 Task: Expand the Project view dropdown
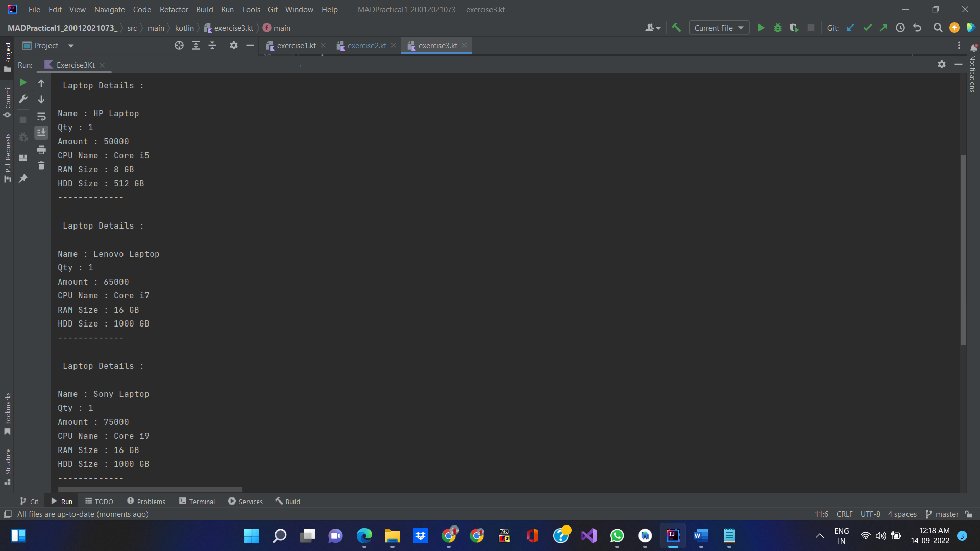70,46
